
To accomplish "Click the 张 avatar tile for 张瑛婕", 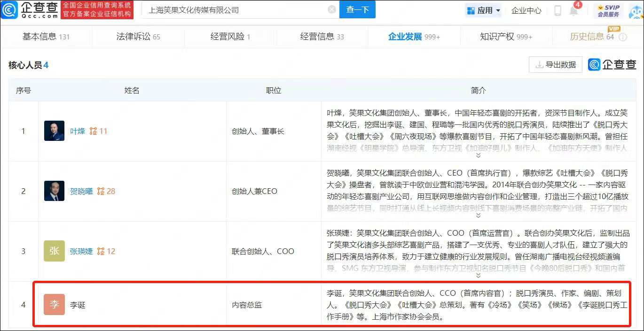I will point(54,251).
